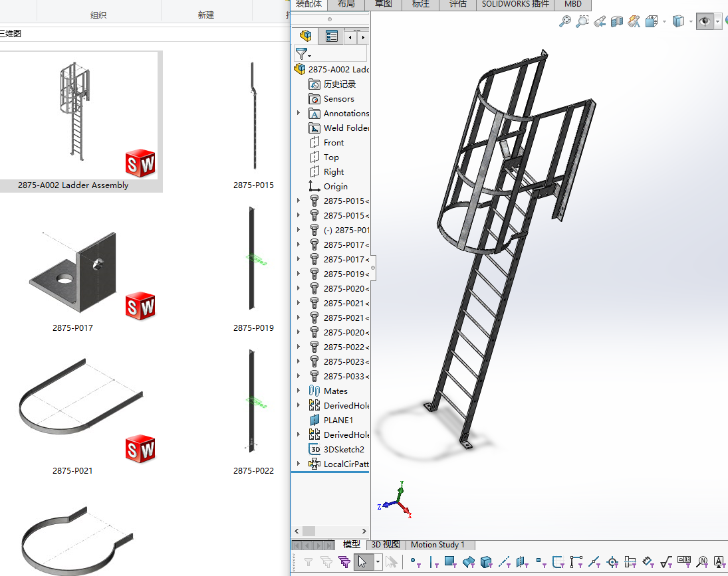The width and height of the screenshot is (728, 576).
Task: Enable the Section View tool
Action: coord(617,22)
